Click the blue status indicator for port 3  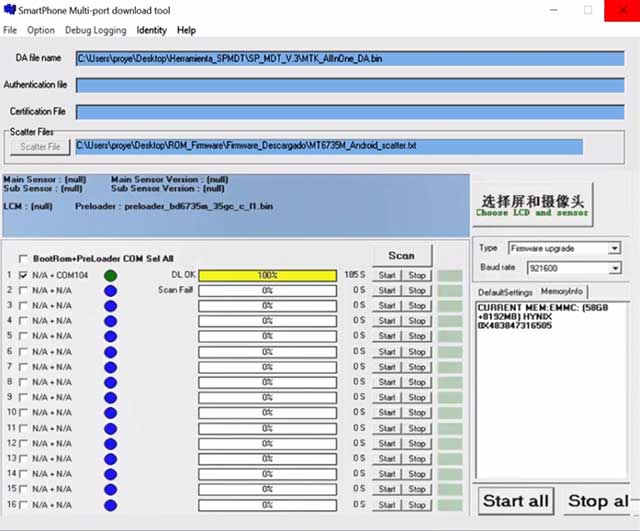[111, 306]
